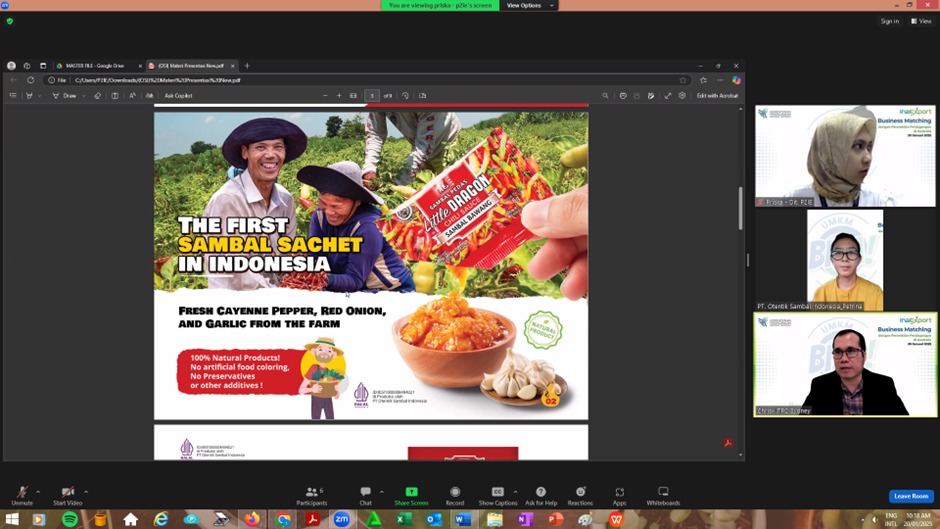
Task: Open Edge Copilot icon
Action: 736,80
